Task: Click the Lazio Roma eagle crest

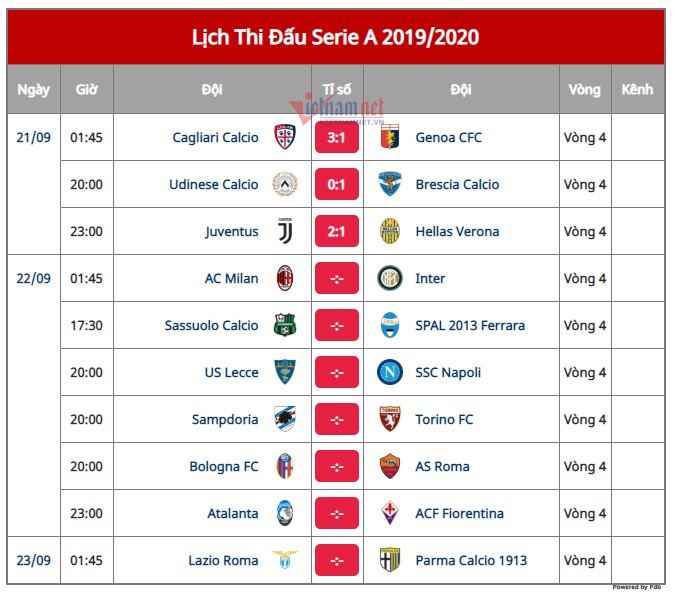Action: (x=285, y=560)
